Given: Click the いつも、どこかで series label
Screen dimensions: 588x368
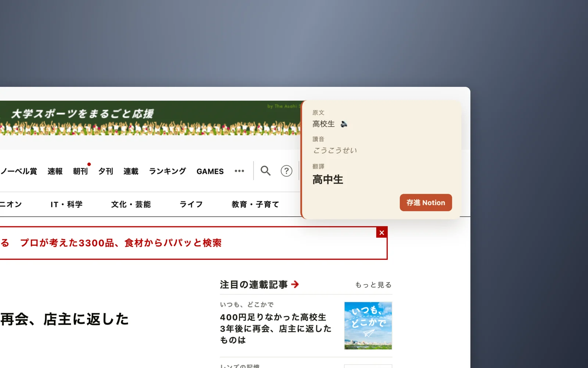Looking at the screenshot, I should (x=247, y=305).
